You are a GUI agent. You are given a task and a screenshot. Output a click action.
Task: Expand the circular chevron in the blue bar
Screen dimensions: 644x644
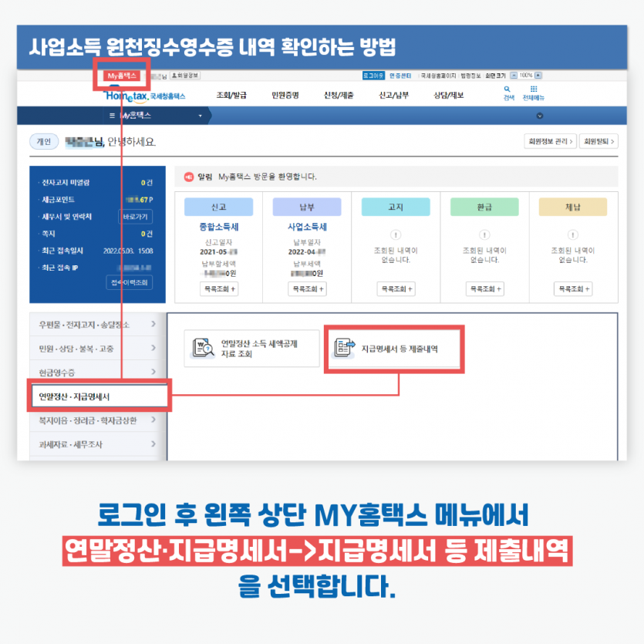coord(539,116)
